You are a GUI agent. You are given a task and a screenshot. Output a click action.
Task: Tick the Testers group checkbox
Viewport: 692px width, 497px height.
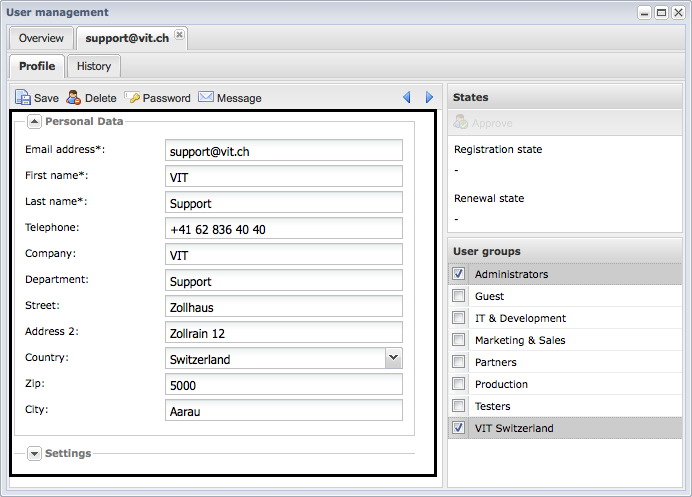459,406
